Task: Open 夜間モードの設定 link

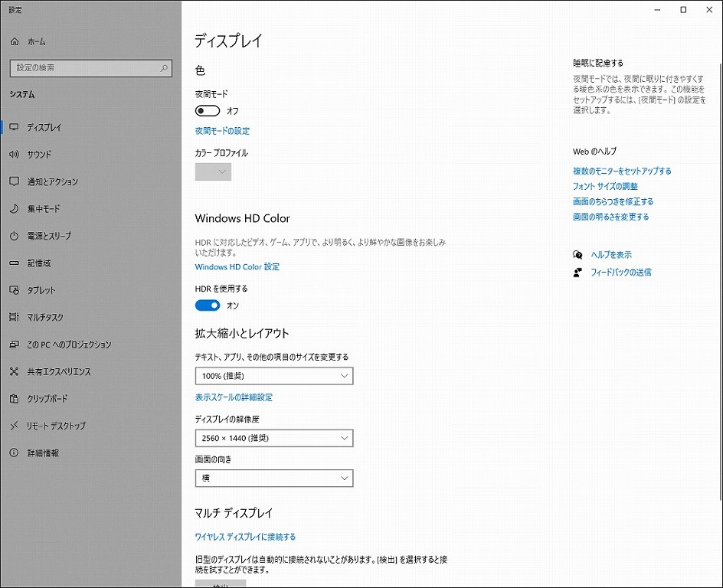Action: (222, 131)
